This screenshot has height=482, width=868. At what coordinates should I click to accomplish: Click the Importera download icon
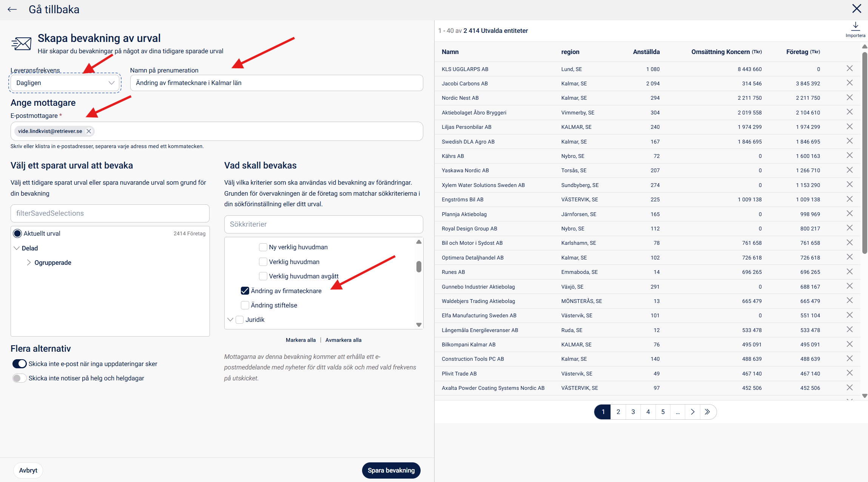[855, 26]
